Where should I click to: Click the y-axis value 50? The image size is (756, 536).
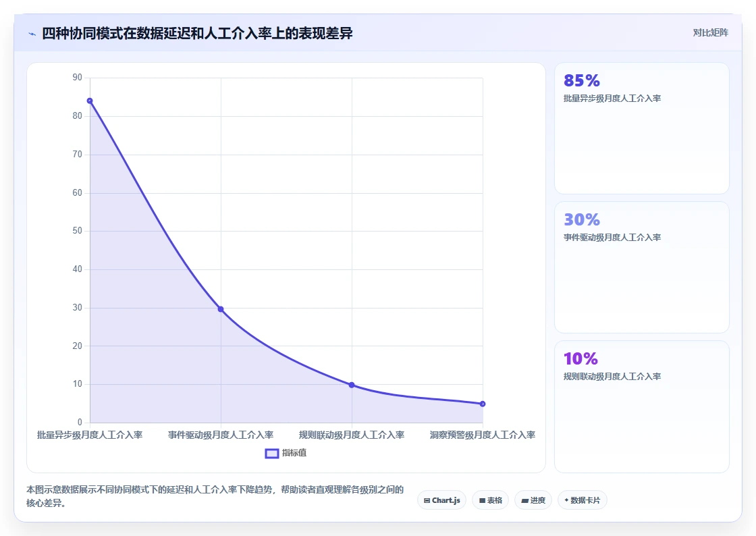click(x=77, y=231)
